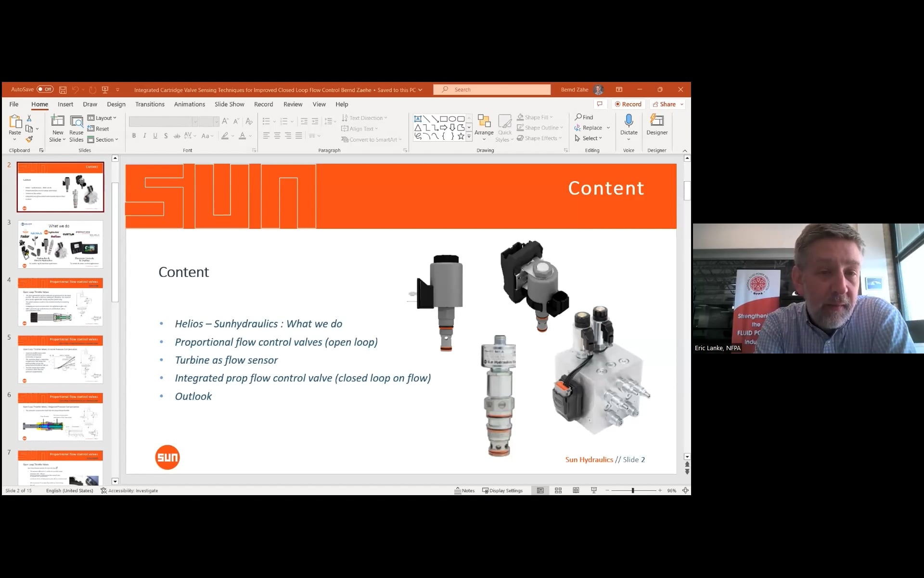
Task: Click the Reset slide button
Action: [x=98, y=129]
